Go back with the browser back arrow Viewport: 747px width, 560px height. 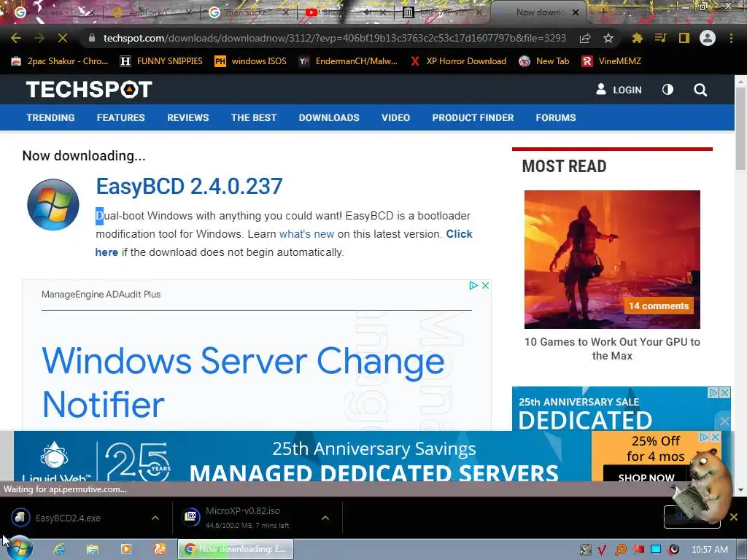click(16, 38)
